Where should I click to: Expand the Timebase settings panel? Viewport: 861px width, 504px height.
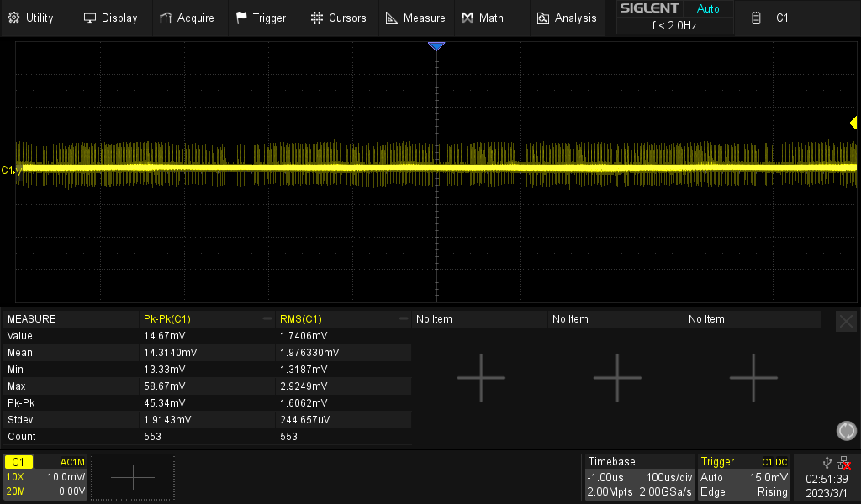[x=640, y=477]
